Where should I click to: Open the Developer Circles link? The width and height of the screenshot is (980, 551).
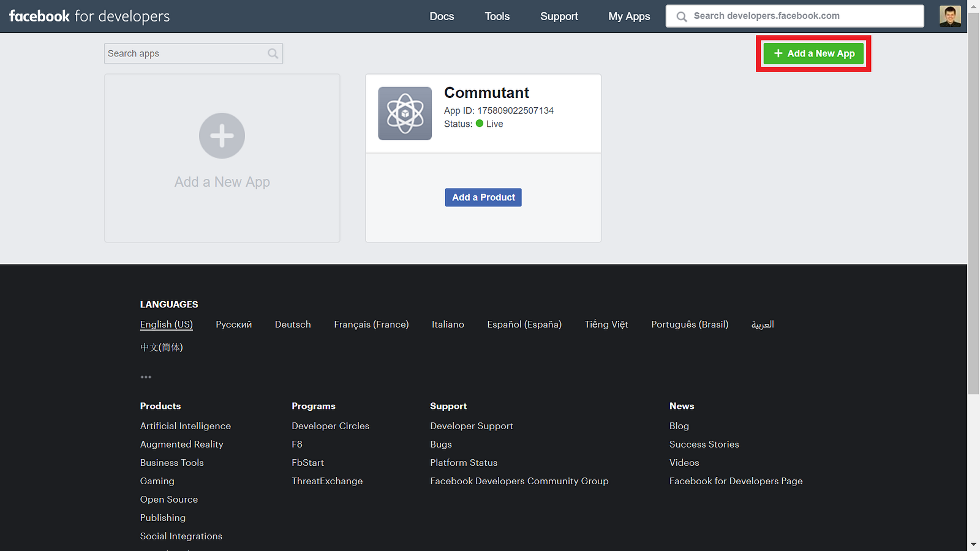330,426
